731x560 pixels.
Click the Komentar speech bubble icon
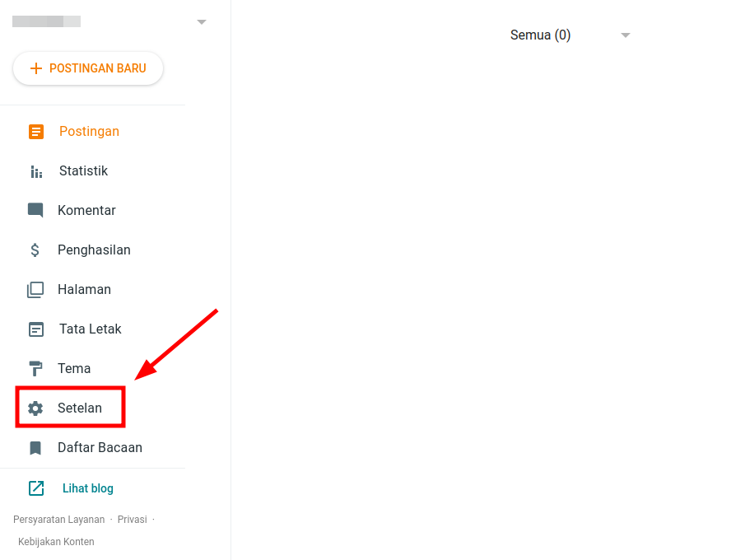coord(35,211)
